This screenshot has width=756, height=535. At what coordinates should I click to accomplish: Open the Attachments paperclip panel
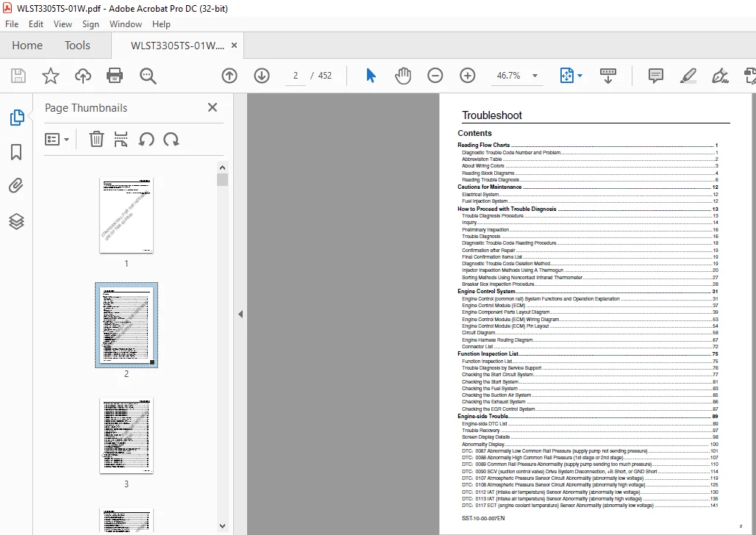click(x=16, y=186)
